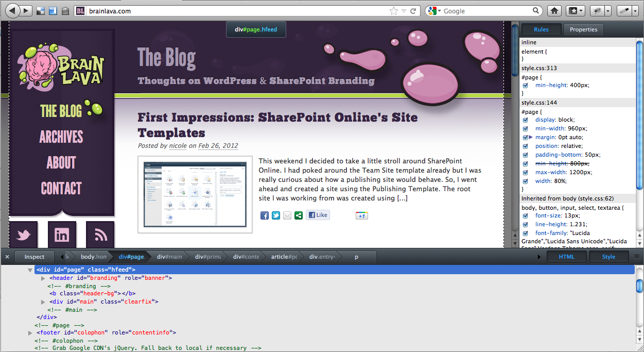Click the BL site favicon in address bar

[x=80, y=11]
